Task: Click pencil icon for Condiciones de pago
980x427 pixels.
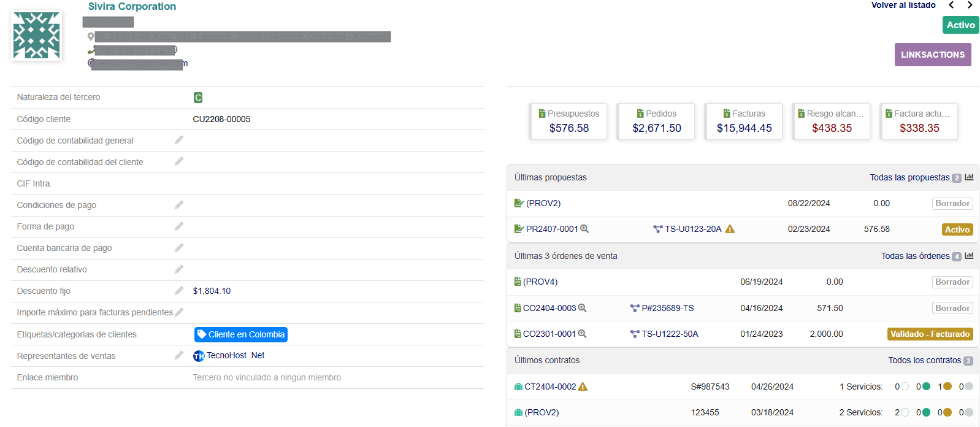Action: [x=178, y=205]
